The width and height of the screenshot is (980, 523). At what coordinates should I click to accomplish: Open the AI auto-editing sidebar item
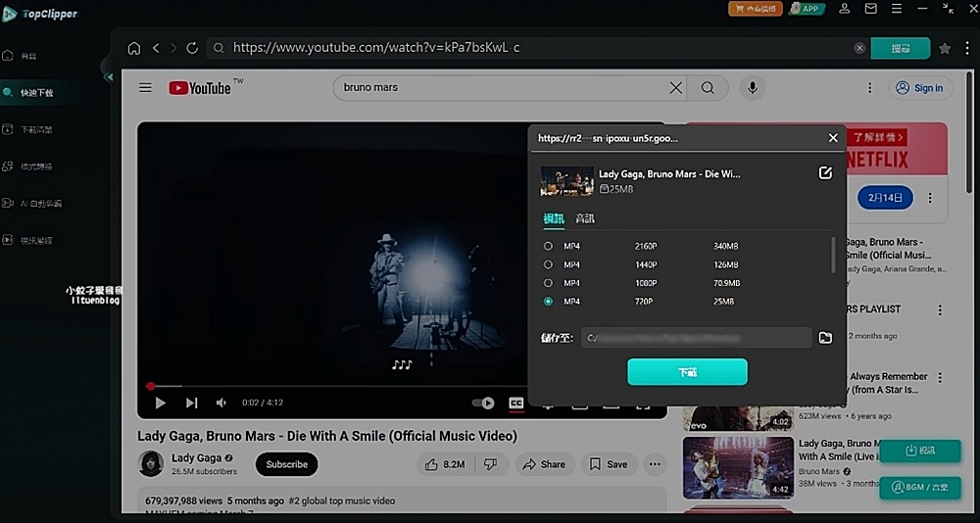32,203
